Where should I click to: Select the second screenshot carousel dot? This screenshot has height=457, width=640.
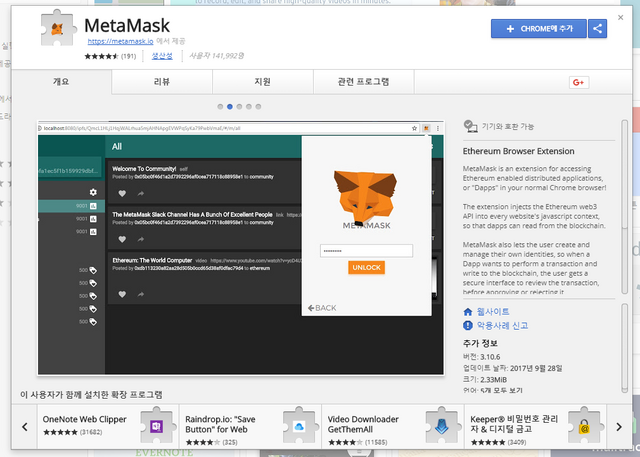pyautogui.click(x=230, y=105)
